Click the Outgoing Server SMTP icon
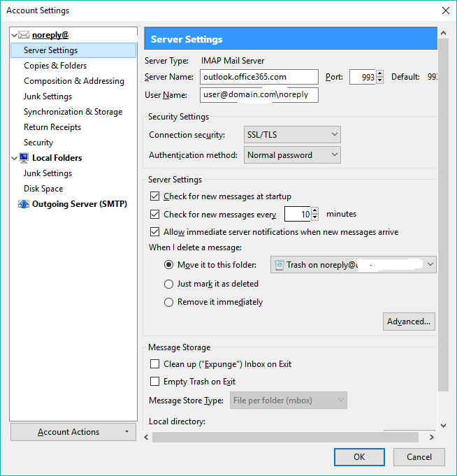The image size is (457, 476). pyautogui.click(x=24, y=204)
